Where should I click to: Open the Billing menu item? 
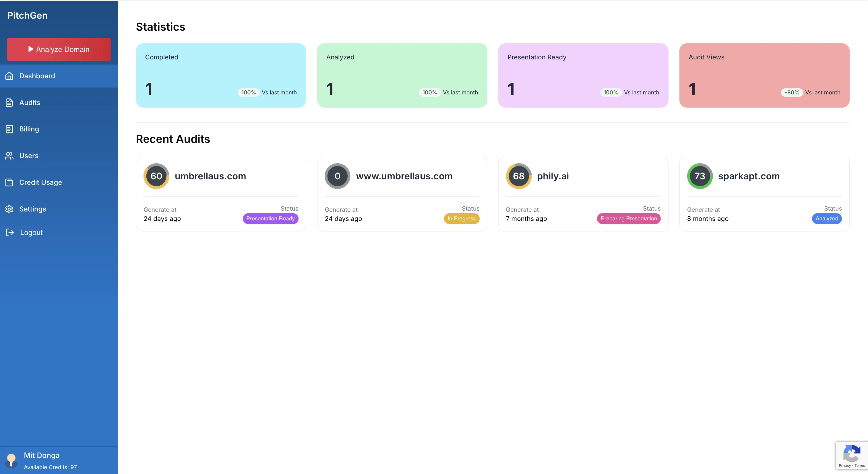click(29, 129)
